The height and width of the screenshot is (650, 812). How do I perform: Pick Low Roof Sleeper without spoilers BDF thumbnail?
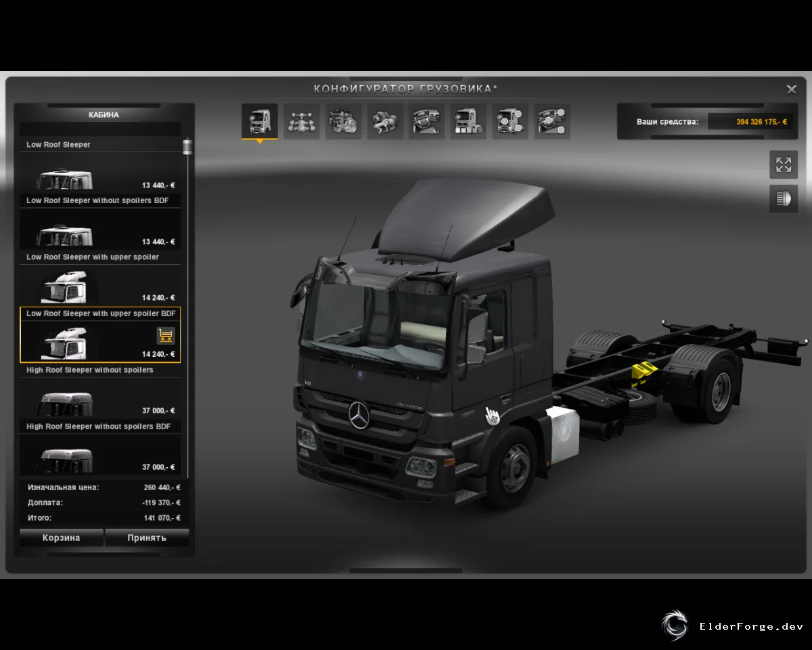(64, 236)
